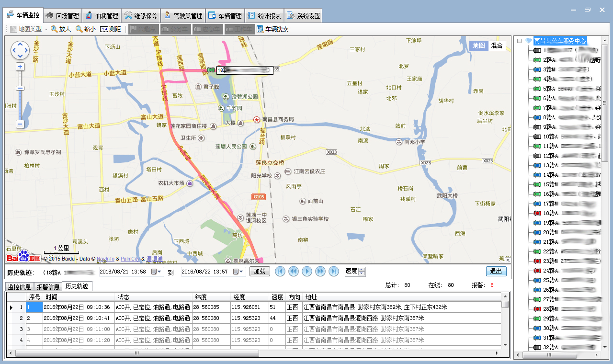Click the 退出 exit button

click(x=496, y=272)
